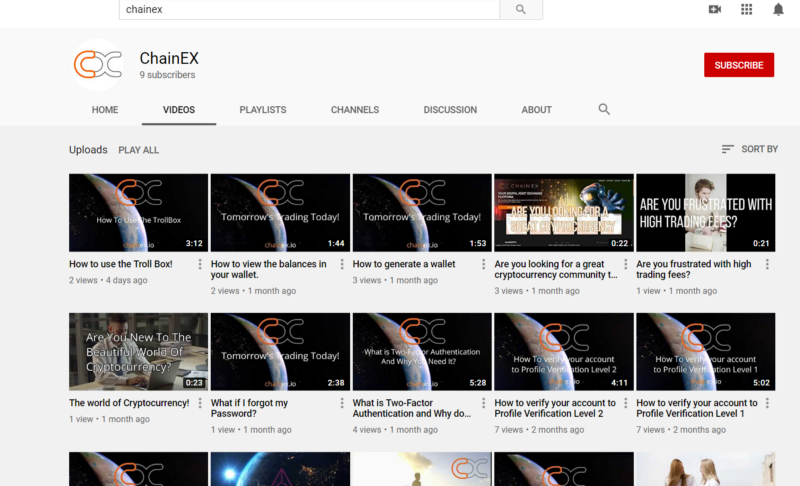Click the ChainEX channel avatar logo
This screenshot has height=486, width=800.
97,65
